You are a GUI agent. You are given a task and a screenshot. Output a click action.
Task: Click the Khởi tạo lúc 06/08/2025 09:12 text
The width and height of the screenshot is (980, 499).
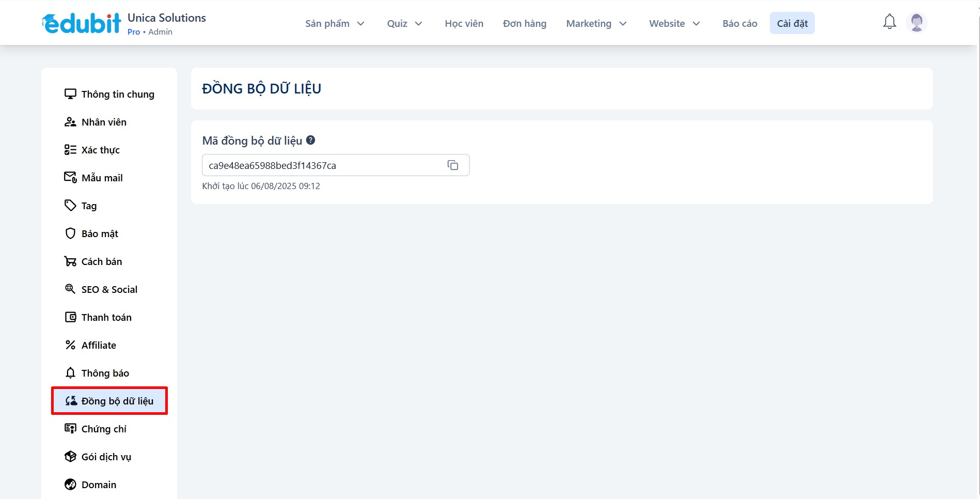click(261, 186)
